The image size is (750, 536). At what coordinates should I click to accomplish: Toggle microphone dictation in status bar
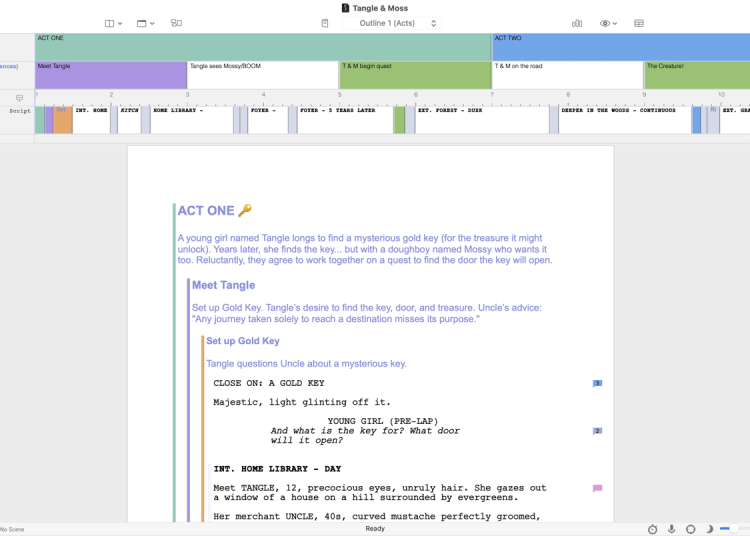point(671,528)
